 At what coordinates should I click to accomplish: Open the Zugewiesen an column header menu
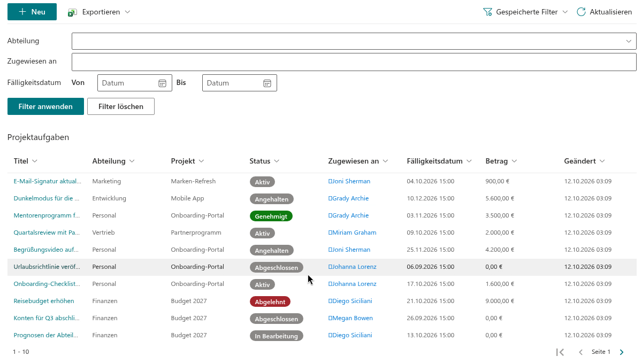pos(358,161)
